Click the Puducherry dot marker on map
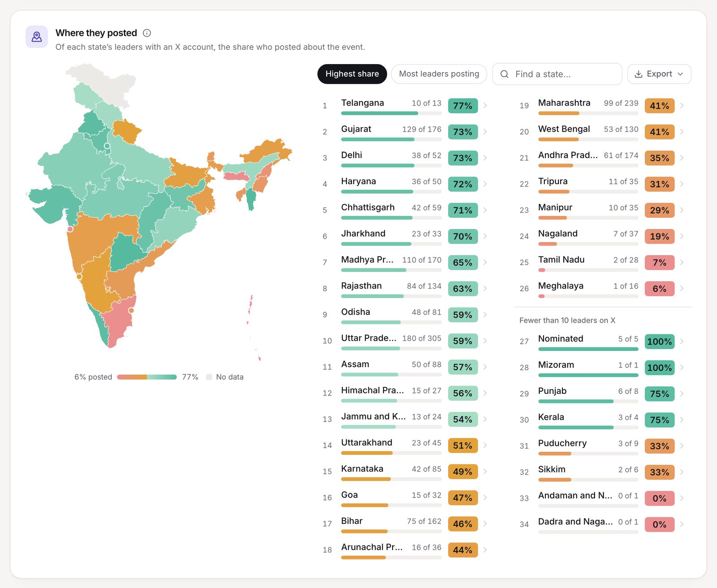 (x=131, y=311)
